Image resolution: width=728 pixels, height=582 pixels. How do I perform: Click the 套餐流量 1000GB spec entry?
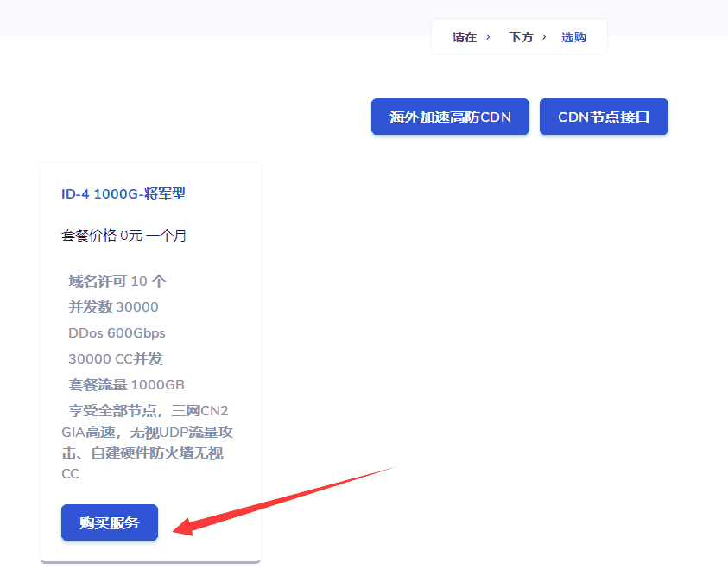coord(121,384)
